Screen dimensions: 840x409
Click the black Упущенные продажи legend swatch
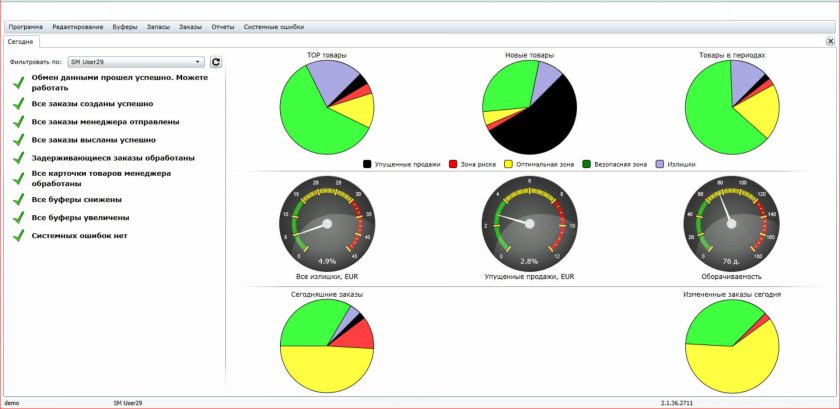[368, 165]
